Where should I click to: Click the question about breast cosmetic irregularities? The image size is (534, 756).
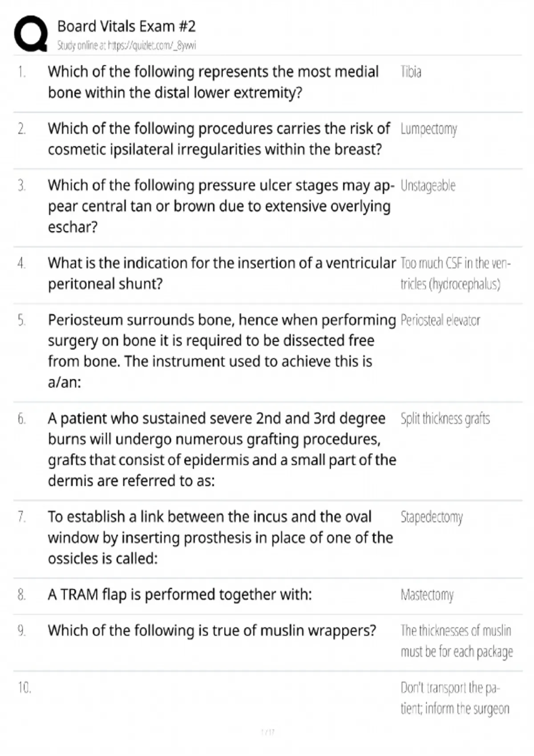point(218,139)
